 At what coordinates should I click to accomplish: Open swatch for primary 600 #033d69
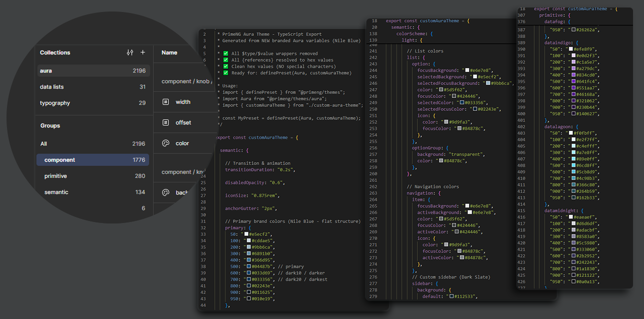point(249,273)
